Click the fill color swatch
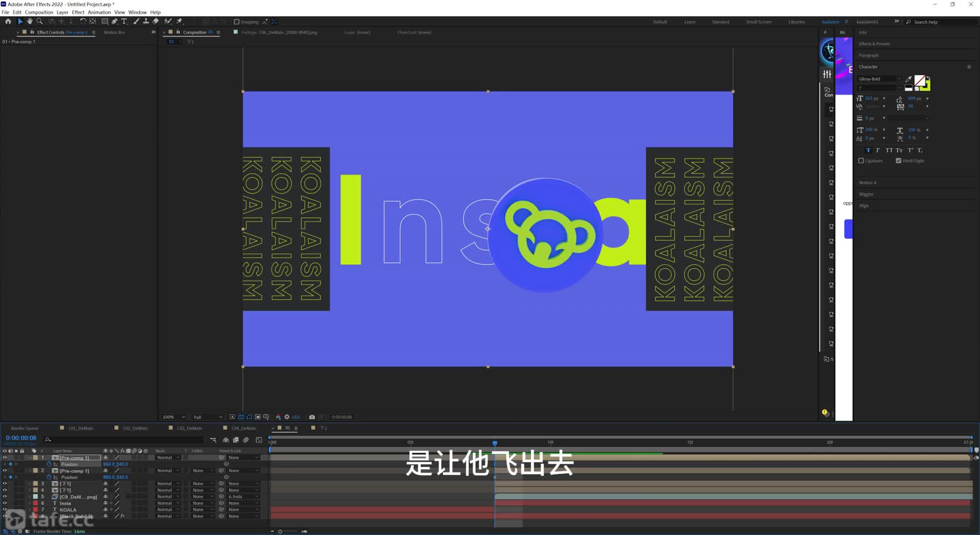Viewport: 980px width, 535px height. click(x=919, y=80)
